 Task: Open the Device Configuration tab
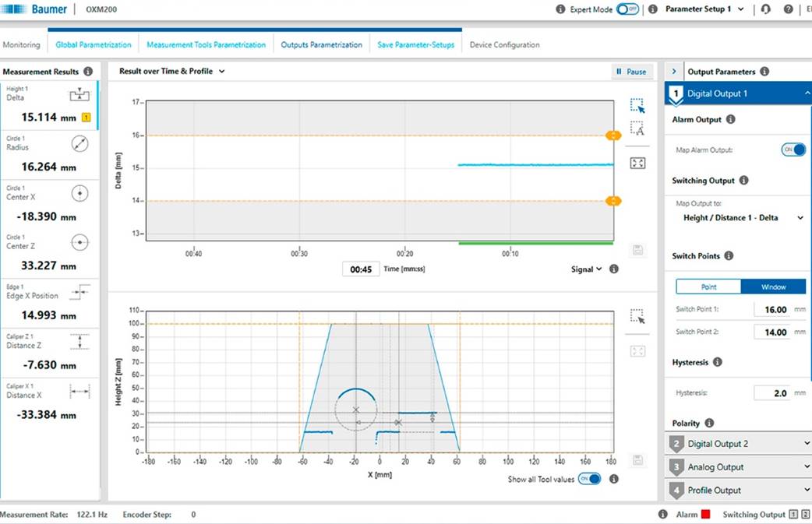pyautogui.click(x=504, y=45)
